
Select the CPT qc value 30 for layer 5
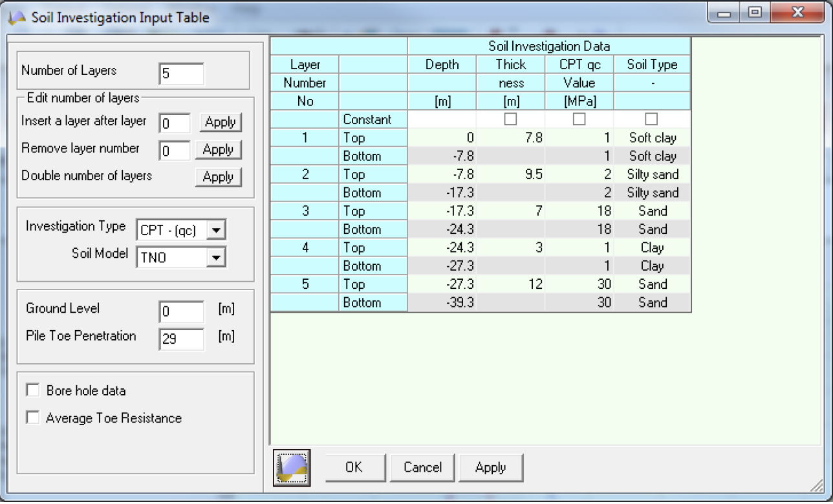point(579,284)
